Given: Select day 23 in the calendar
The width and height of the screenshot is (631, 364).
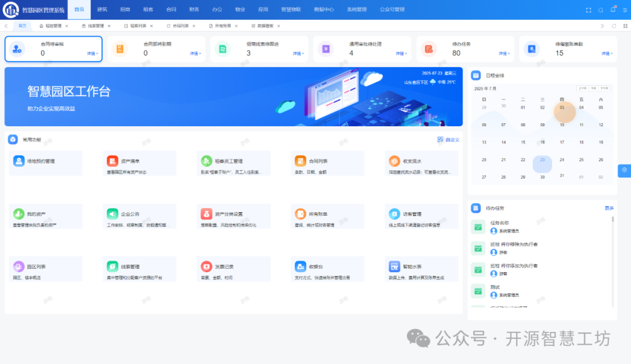Looking at the screenshot, I should click(x=542, y=164).
